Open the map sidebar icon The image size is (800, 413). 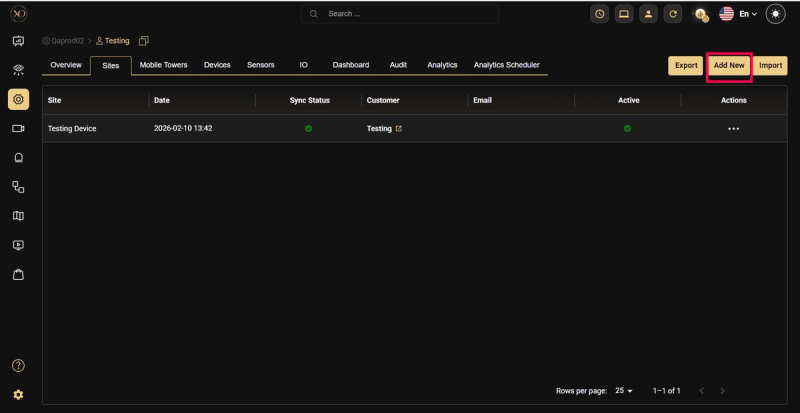tap(18, 216)
